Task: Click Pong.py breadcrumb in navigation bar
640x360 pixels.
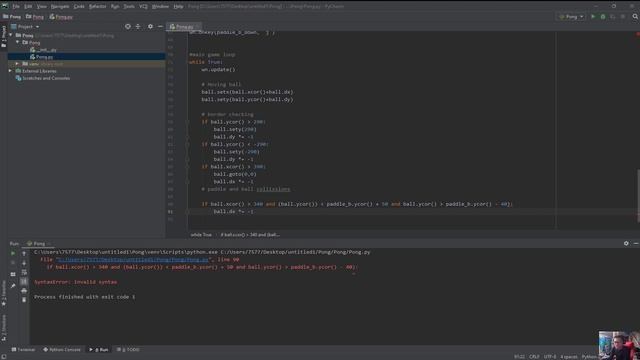Action: pyautogui.click(x=61, y=17)
